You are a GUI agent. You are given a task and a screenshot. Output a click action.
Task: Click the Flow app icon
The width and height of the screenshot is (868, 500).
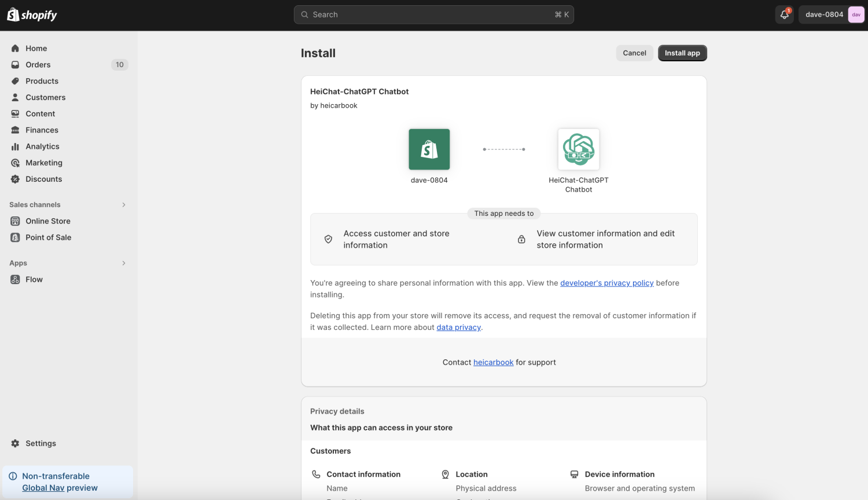pyautogui.click(x=16, y=280)
